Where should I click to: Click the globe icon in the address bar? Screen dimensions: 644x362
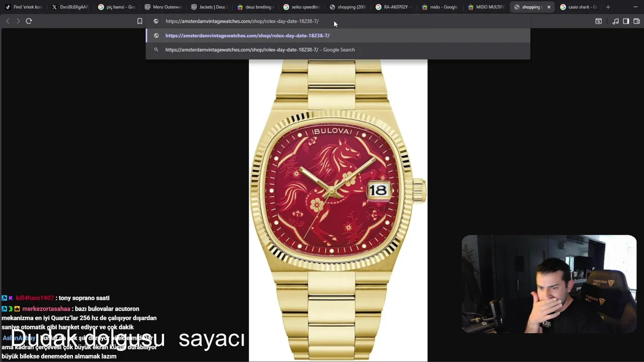156,21
